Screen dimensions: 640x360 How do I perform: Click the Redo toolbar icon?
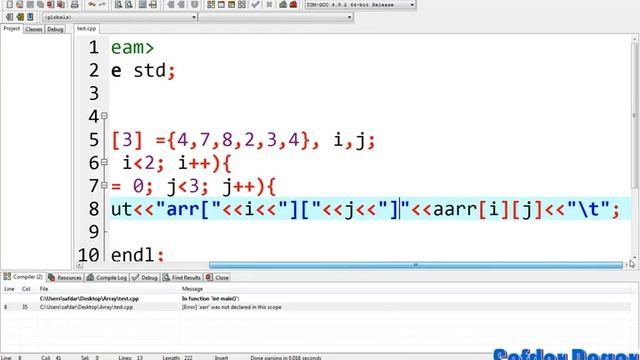point(102,4)
